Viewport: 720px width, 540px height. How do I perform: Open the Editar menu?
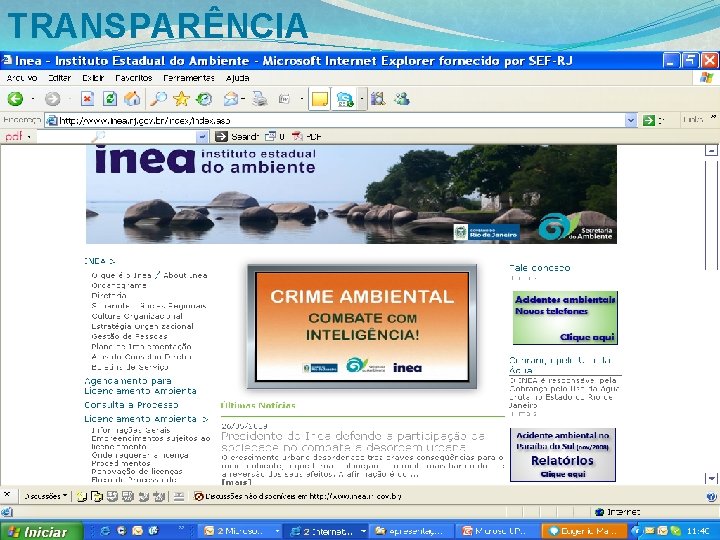pos(59,78)
